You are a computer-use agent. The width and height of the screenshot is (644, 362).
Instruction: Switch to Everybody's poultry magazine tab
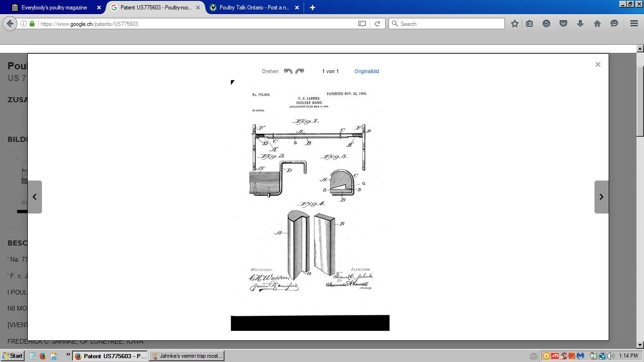[x=54, y=8]
